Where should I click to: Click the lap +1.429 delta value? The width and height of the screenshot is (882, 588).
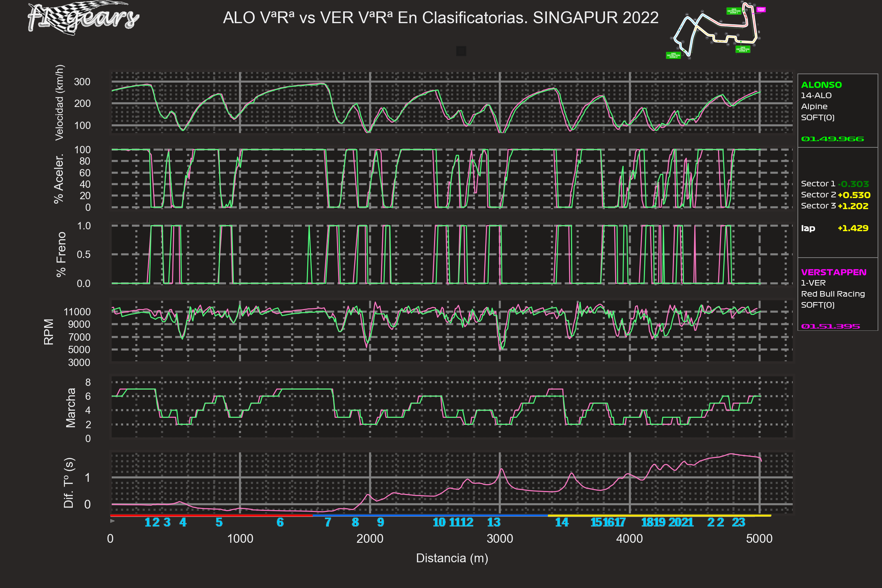coord(853,228)
